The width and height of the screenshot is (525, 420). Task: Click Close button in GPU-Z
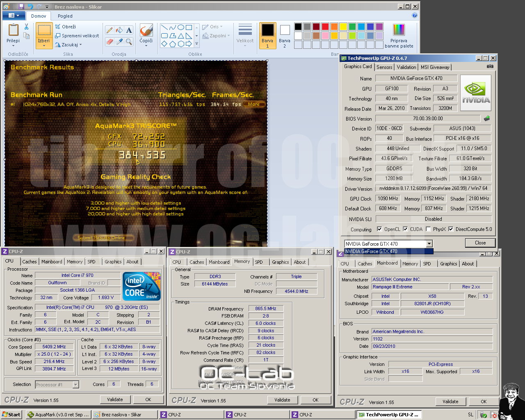[x=480, y=243]
